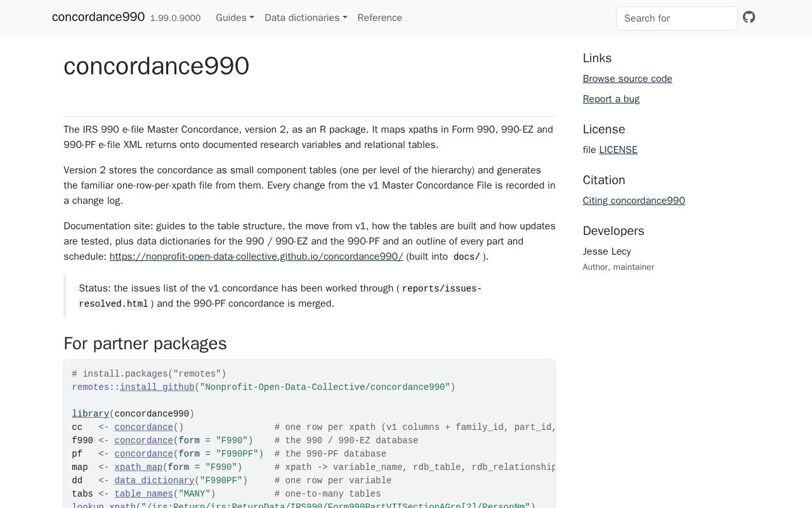The height and width of the screenshot is (508, 812).
Task: Open the table_names function link
Action: pos(144,494)
